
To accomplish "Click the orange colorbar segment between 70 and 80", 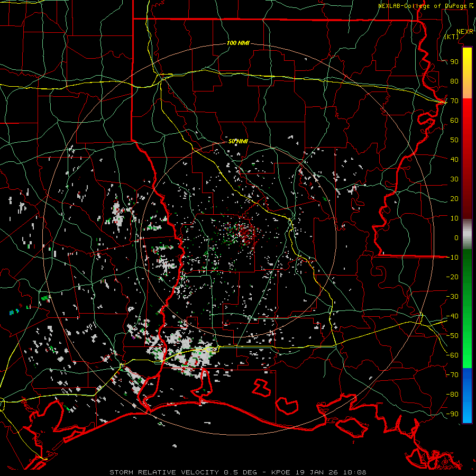I will click(x=467, y=89).
